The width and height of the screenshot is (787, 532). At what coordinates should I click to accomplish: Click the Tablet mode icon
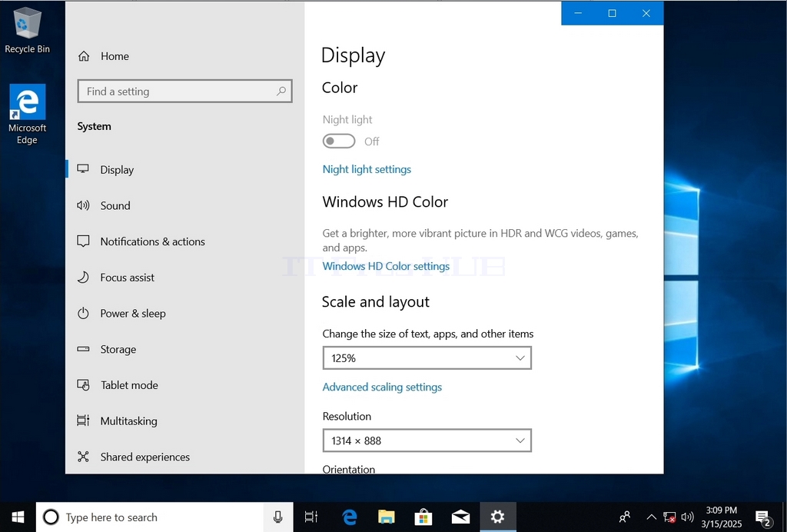click(x=83, y=385)
